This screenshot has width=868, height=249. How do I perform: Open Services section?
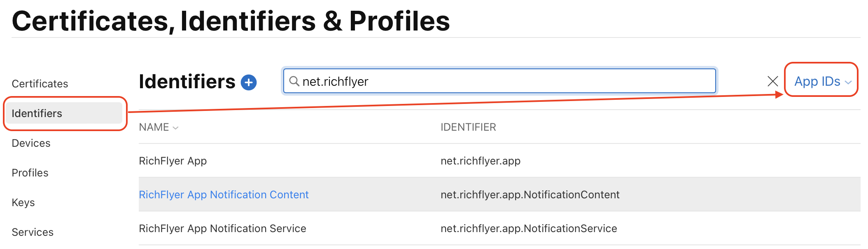(33, 232)
